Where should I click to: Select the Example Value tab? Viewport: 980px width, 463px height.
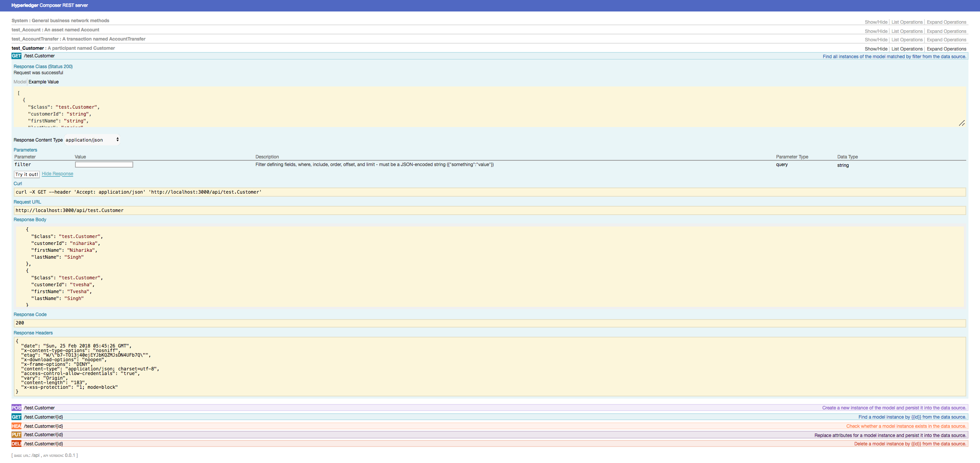tap(44, 82)
